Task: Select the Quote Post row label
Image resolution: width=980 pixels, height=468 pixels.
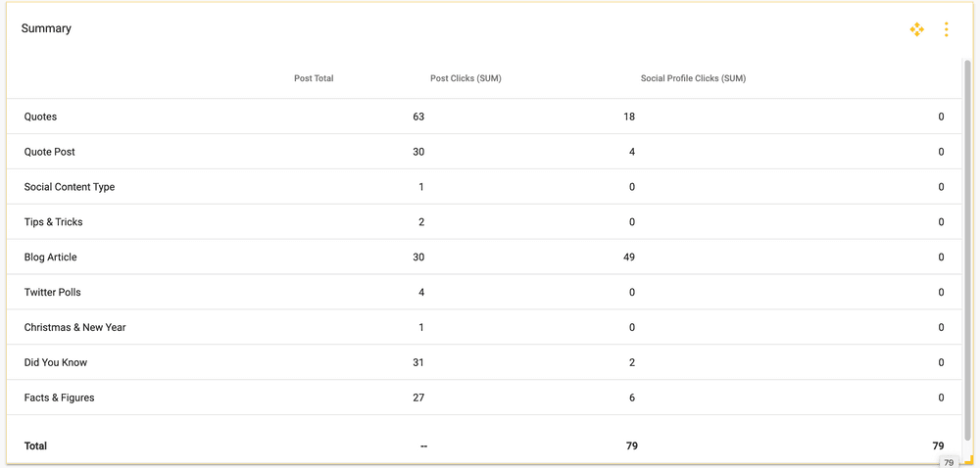Action: (49, 152)
